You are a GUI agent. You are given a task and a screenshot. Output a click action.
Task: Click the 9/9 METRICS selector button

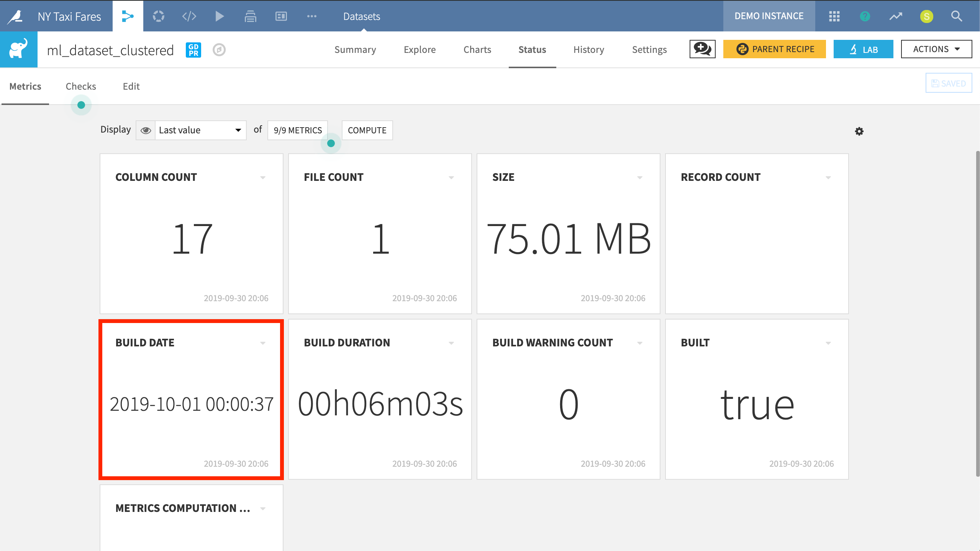click(298, 130)
